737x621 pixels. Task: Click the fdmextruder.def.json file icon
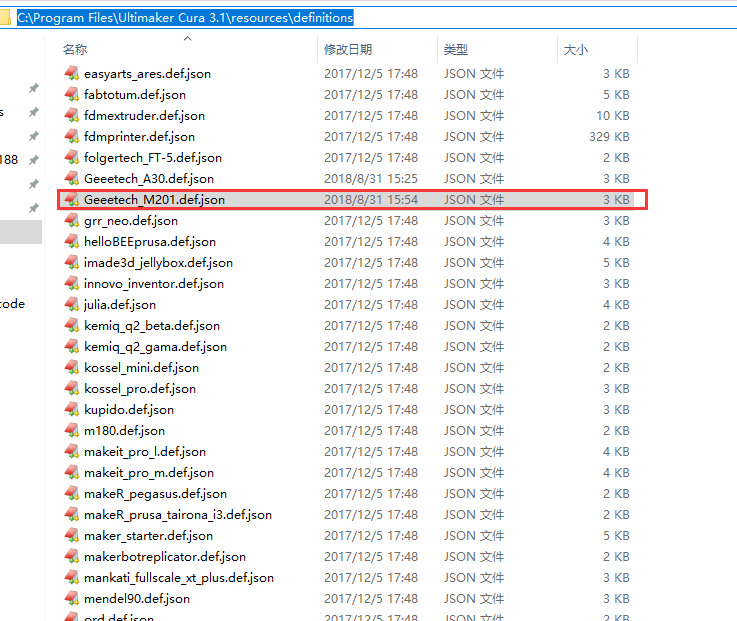(71, 116)
